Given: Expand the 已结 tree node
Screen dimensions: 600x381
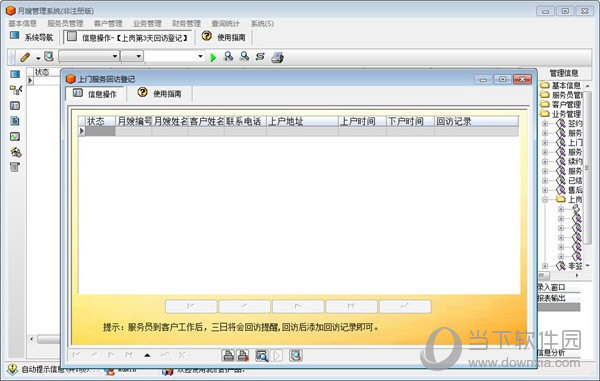Looking at the screenshot, I should 545,181.
